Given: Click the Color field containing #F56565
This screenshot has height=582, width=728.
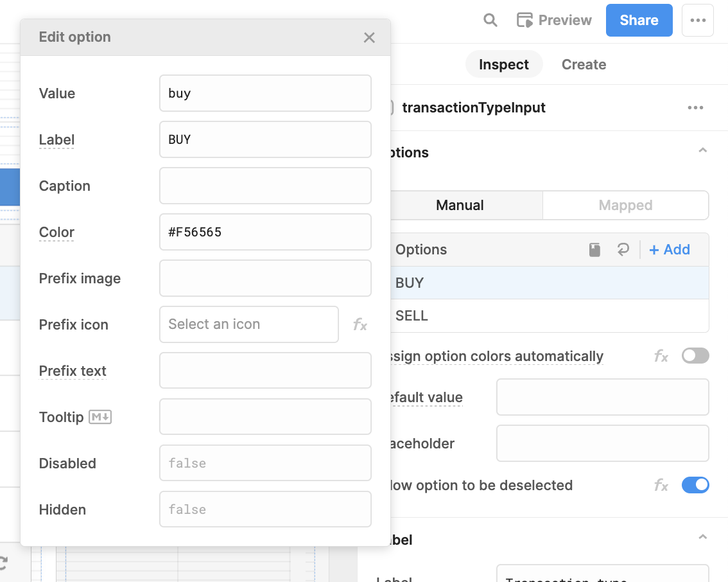Looking at the screenshot, I should [x=265, y=232].
